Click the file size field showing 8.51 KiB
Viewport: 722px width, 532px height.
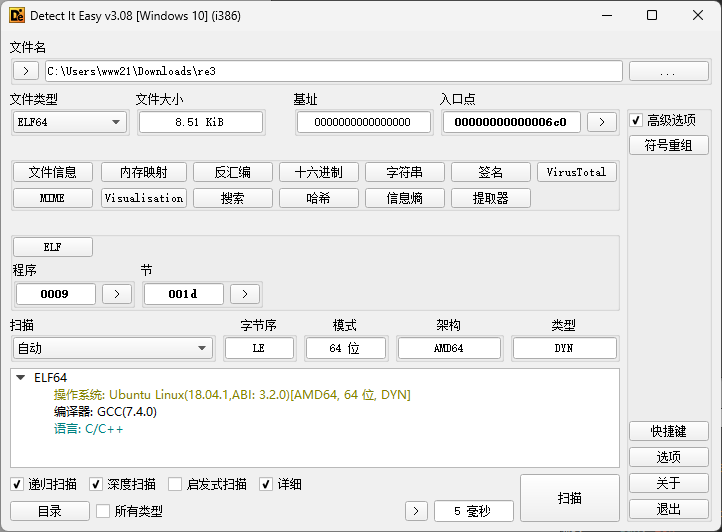(x=201, y=122)
